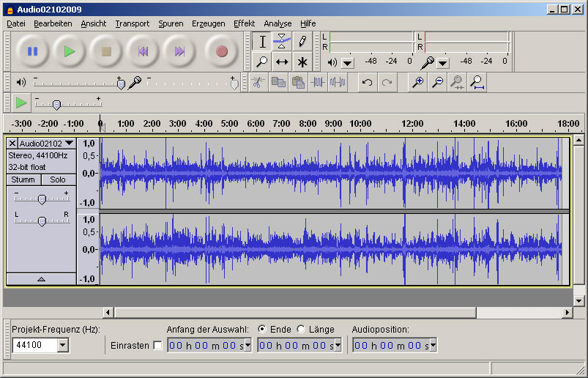Click the Pause transport button

pos(33,51)
